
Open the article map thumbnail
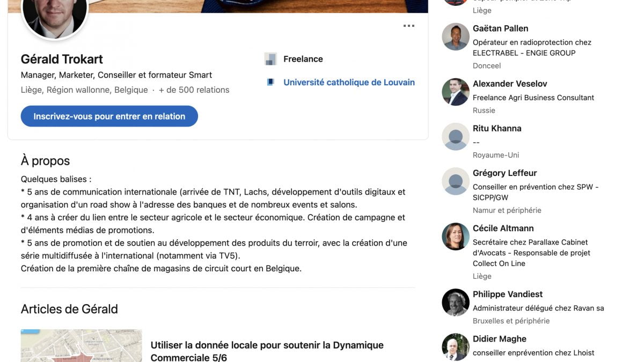[82, 346]
